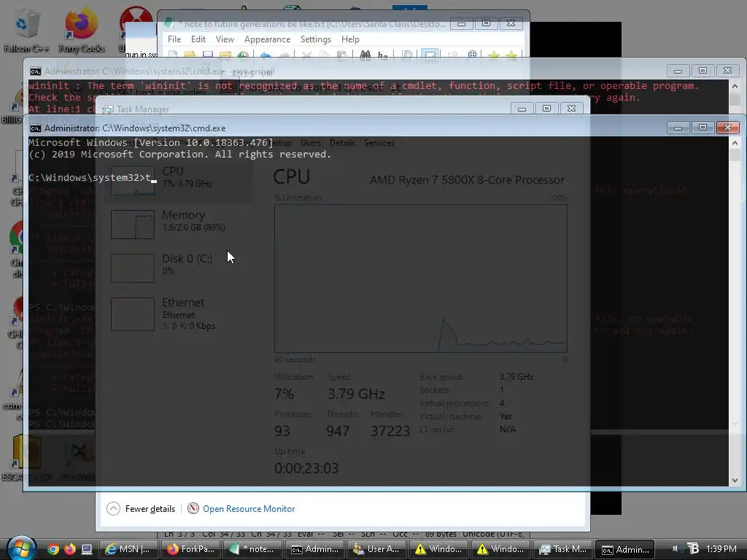Maximize the PowerShell Administrator cmd window
This screenshot has height=560, width=747.
[703, 71]
